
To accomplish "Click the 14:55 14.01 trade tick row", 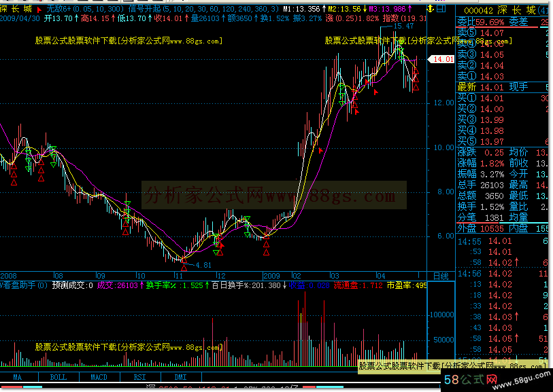I will (503, 241).
